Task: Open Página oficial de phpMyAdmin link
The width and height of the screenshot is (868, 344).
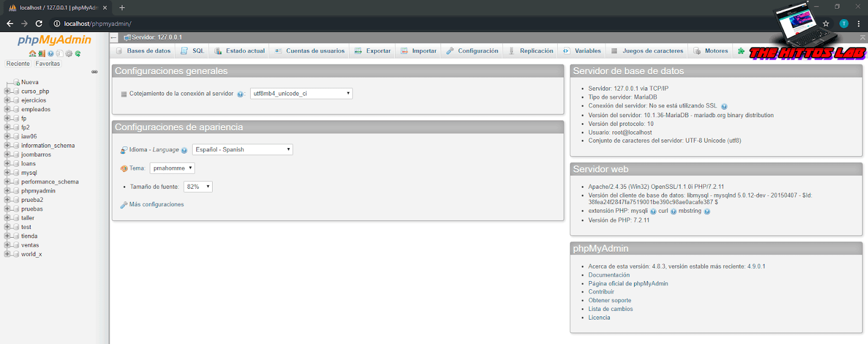Action: coord(628,284)
